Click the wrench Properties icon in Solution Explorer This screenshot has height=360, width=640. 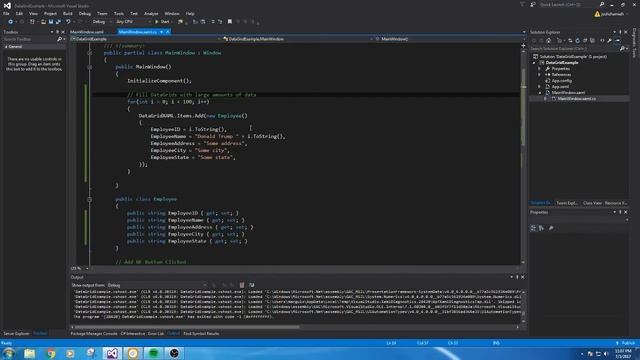click(x=609, y=41)
